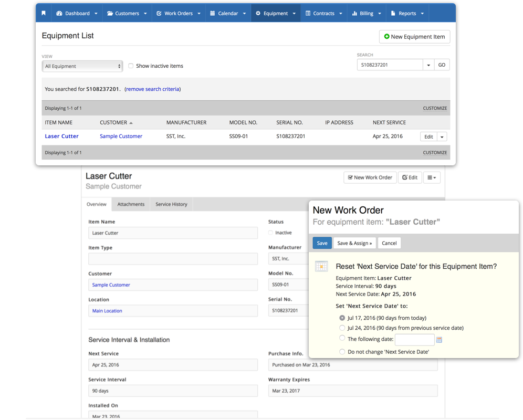Open Sample Customer link in the Customer field
The height and width of the screenshot is (420, 523).
click(111, 285)
